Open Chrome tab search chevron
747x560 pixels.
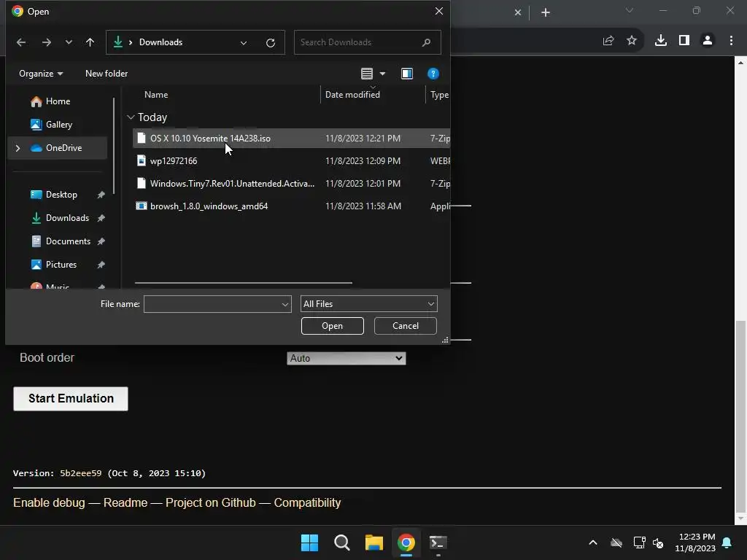tap(630, 10)
